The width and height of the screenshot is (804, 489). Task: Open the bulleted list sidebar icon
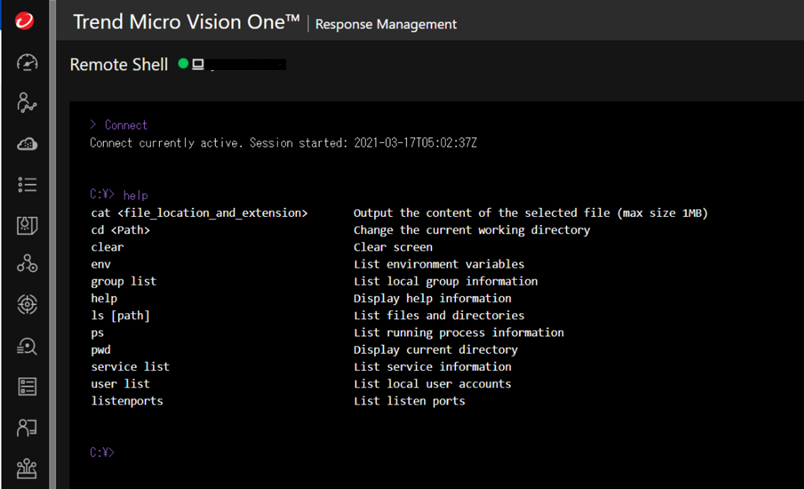[27, 184]
